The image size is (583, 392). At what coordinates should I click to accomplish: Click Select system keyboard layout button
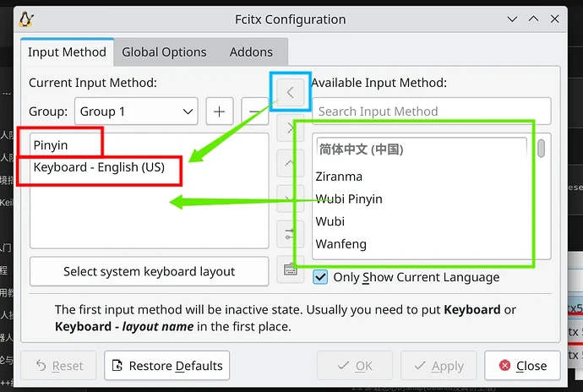pyautogui.click(x=149, y=272)
